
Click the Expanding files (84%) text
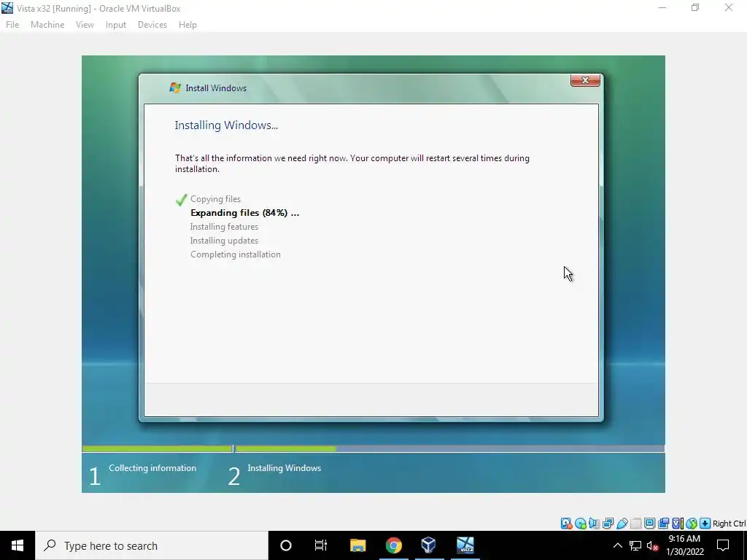coord(245,213)
